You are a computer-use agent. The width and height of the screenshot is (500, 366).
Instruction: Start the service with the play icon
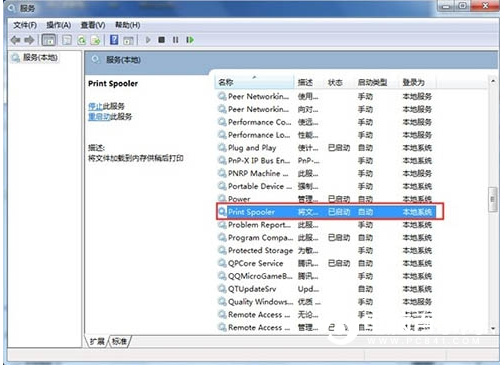[x=148, y=40]
